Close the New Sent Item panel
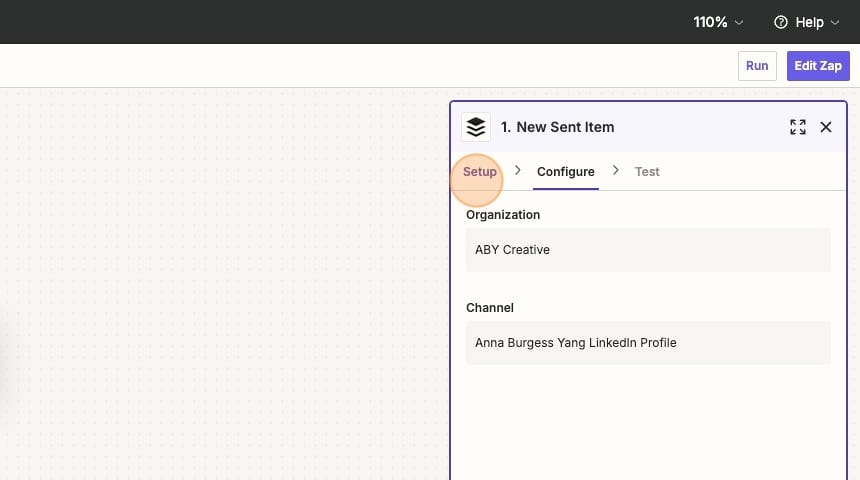Image resolution: width=860 pixels, height=480 pixels. pos(825,127)
